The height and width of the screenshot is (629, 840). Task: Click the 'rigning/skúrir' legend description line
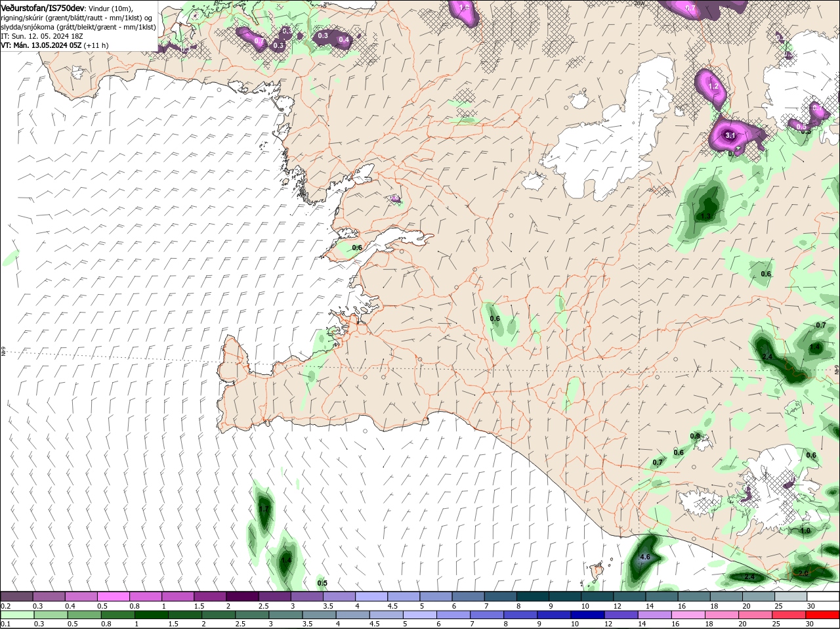click(76, 18)
